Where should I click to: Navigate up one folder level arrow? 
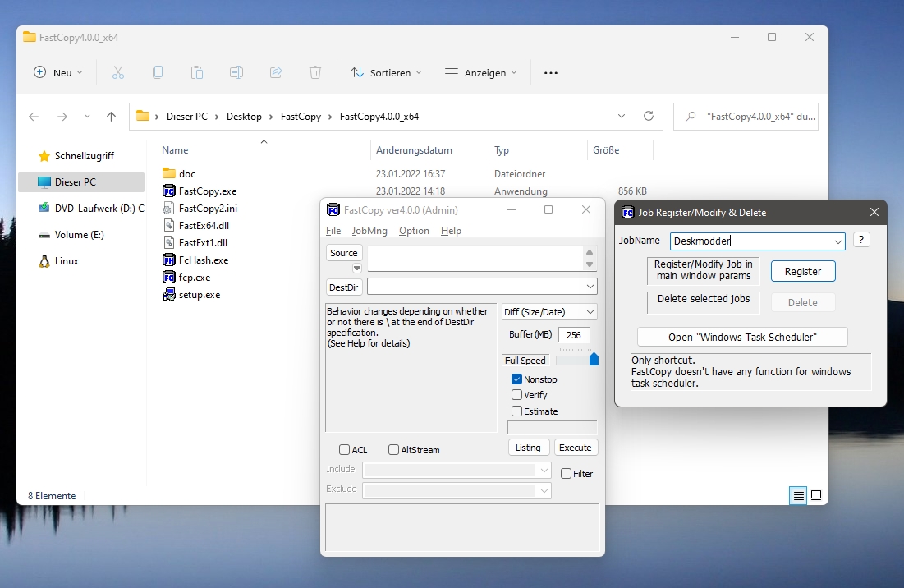(112, 117)
